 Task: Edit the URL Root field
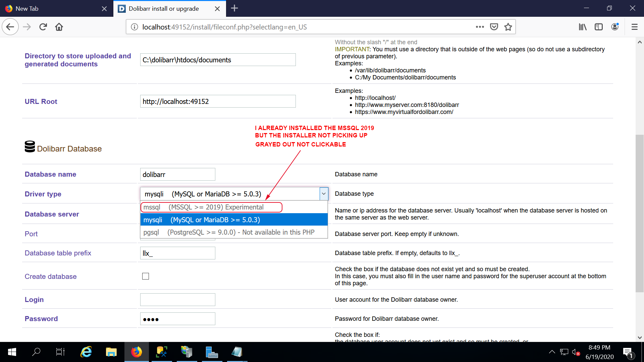[x=218, y=102]
